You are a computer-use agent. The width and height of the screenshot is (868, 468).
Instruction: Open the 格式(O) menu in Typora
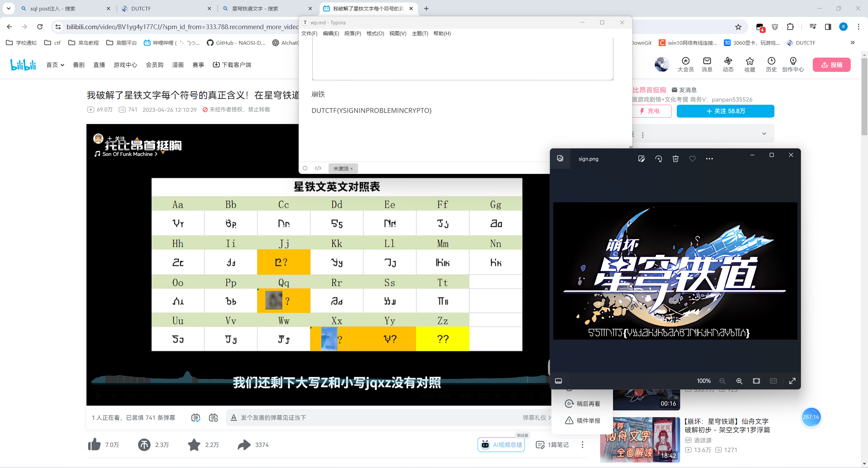coord(375,33)
